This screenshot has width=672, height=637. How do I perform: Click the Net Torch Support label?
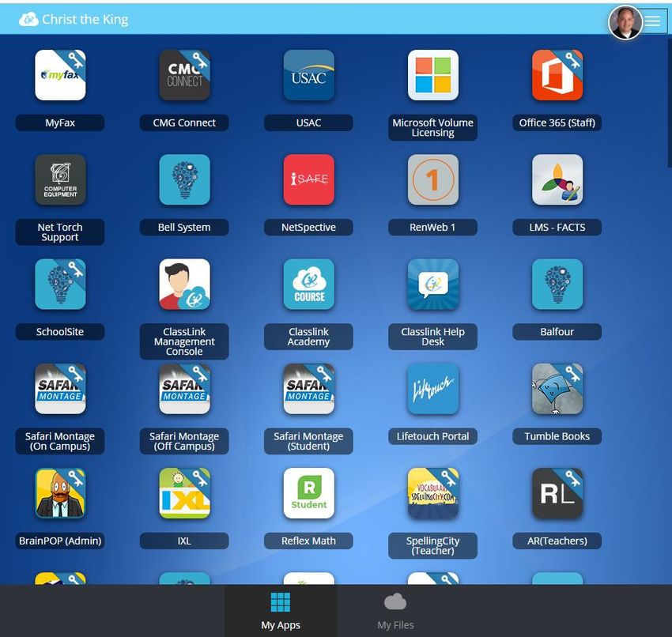pos(60,232)
